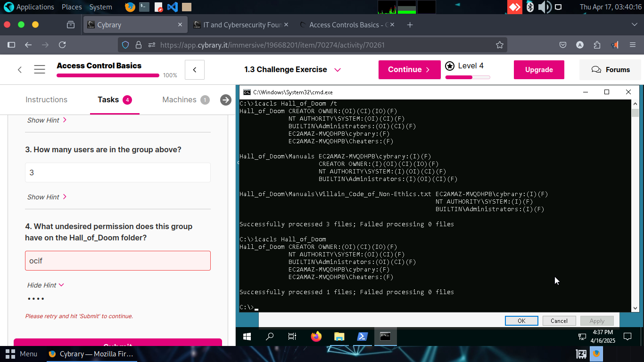
Task: Reload the page with the refresh icon
Action: 62,45
